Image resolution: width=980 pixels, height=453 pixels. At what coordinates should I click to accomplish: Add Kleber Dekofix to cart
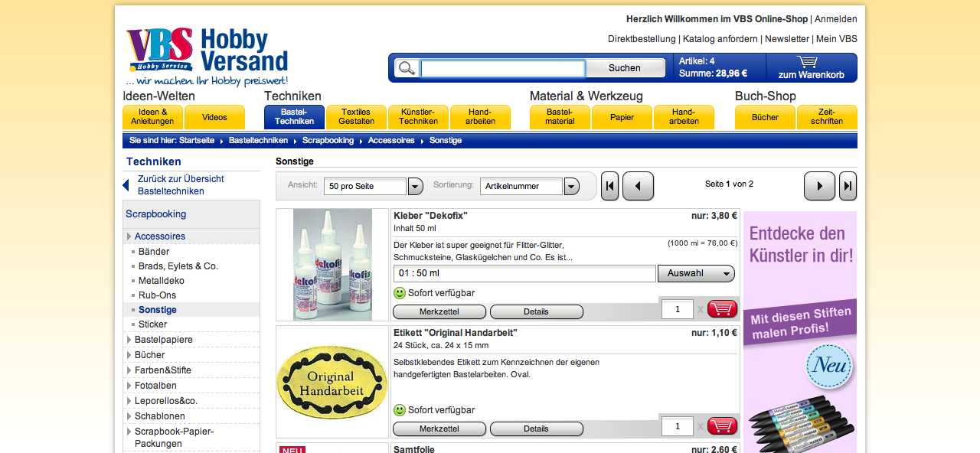tap(722, 309)
